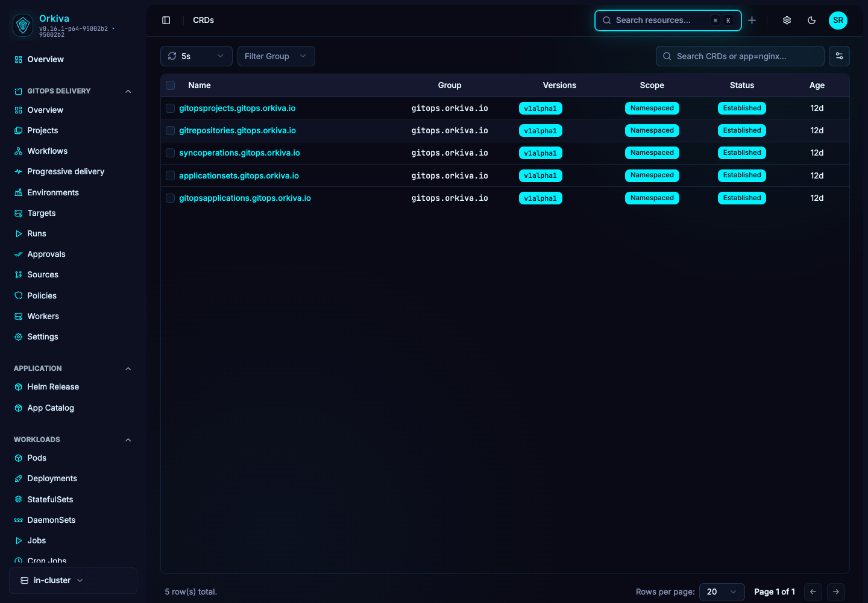Click the Jobs play icon
Image resolution: width=868 pixels, height=603 pixels.
click(x=19, y=541)
